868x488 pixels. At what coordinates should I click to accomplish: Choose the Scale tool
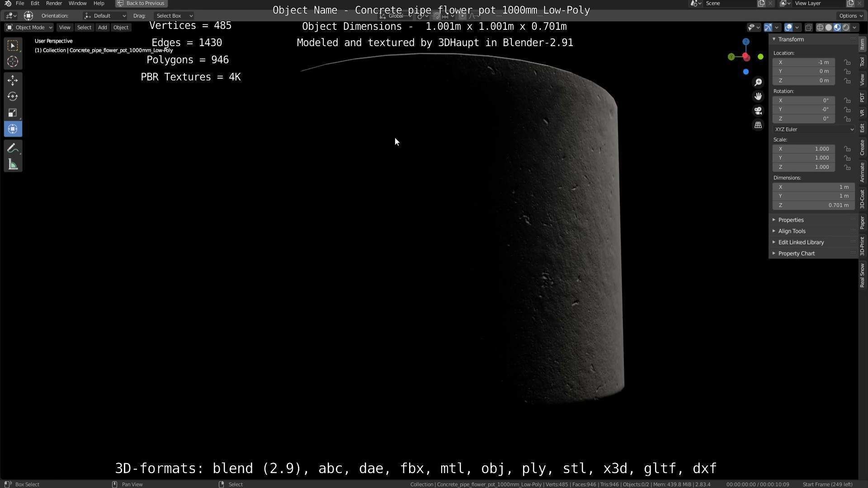pos(13,113)
